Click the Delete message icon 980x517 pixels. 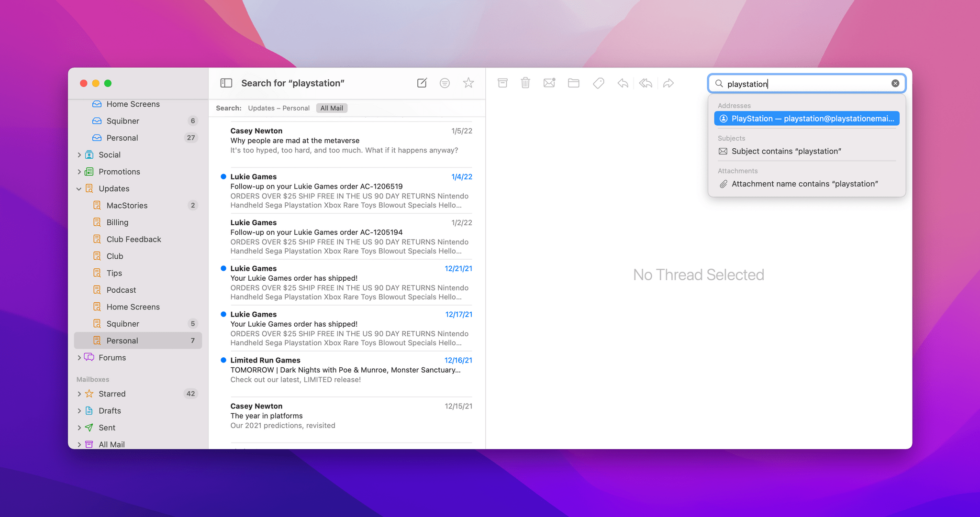526,83
